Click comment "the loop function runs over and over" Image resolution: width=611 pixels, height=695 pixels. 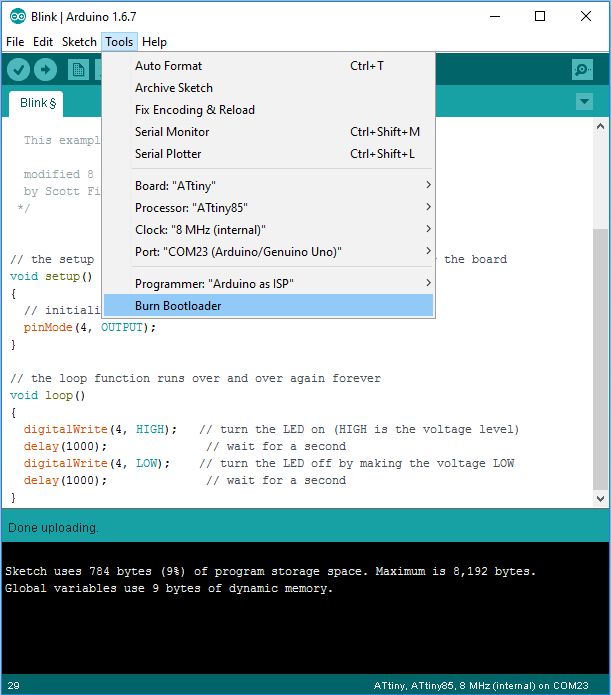tap(196, 379)
